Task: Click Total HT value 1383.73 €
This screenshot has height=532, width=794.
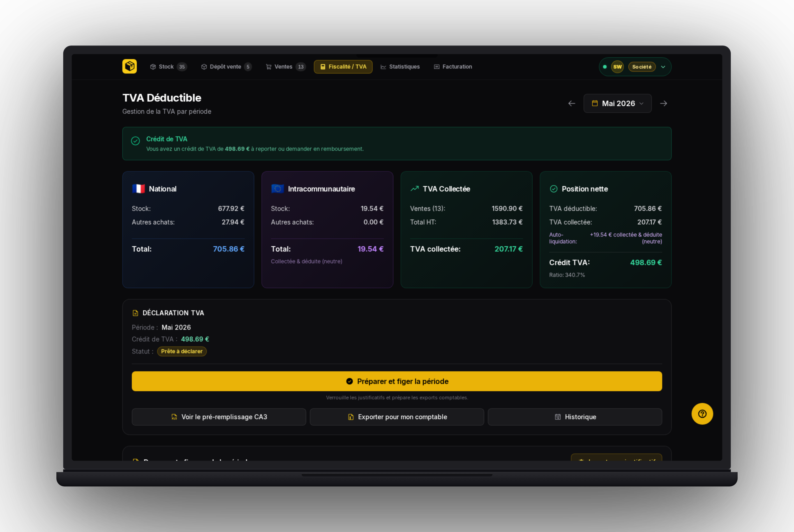Action: click(x=507, y=222)
